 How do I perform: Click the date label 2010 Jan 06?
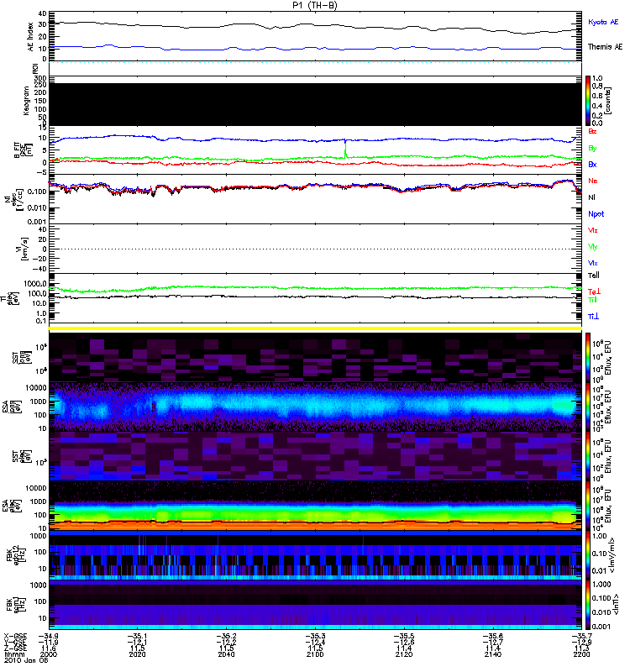pyautogui.click(x=26, y=660)
